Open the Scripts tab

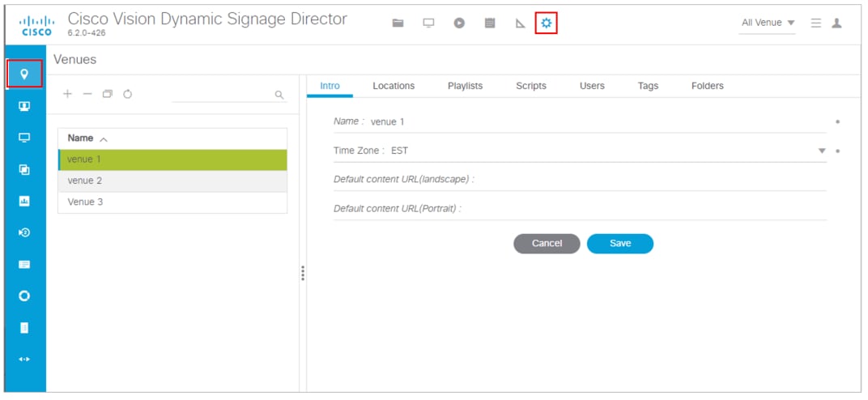[x=531, y=86]
